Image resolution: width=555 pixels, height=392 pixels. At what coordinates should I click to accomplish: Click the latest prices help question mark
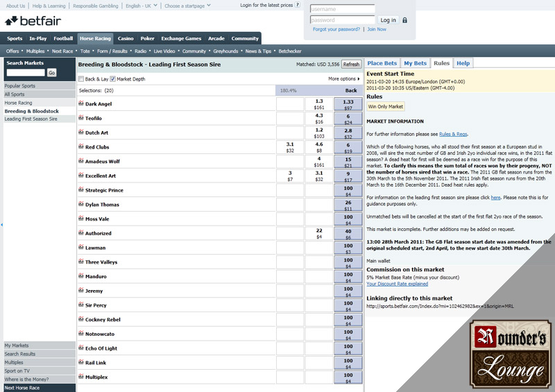point(298,5)
